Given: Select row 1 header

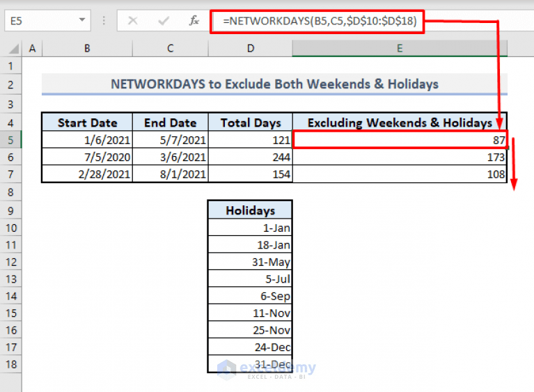Looking at the screenshot, I should [x=10, y=65].
